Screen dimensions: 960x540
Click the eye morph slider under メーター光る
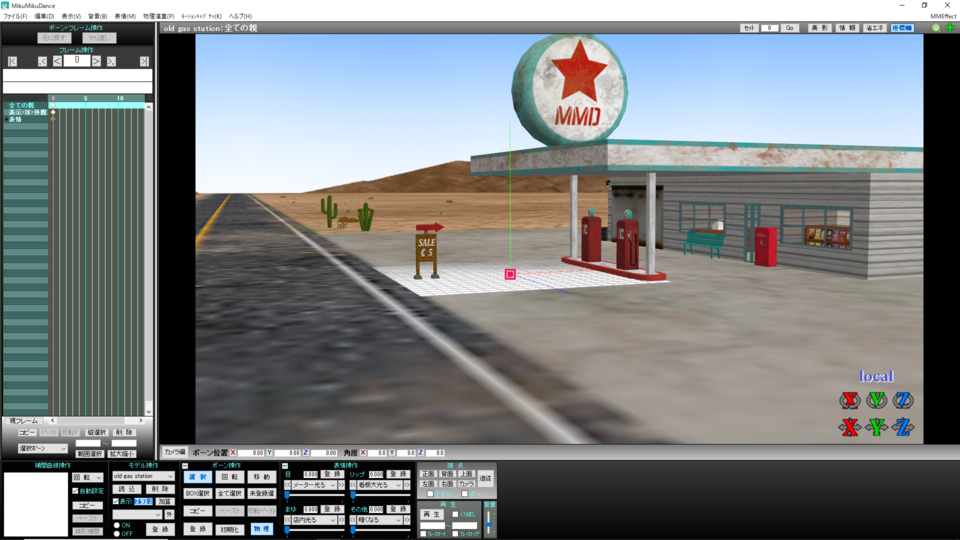pos(314,495)
